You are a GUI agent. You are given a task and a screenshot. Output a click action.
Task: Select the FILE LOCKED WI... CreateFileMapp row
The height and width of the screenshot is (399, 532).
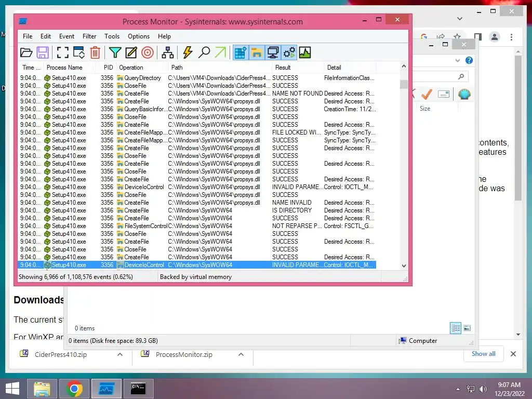[x=197, y=132]
